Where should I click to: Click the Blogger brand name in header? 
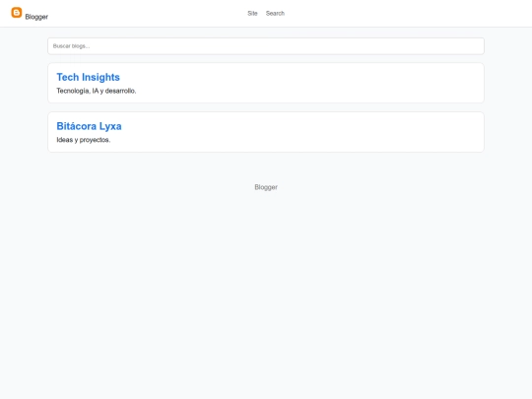(36, 17)
